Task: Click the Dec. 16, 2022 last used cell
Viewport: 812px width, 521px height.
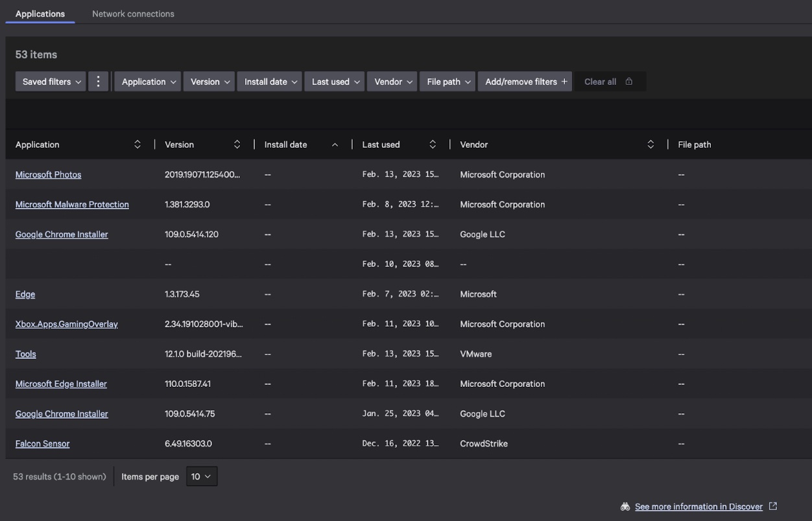Action: pyautogui.click(x=400, y=444)
